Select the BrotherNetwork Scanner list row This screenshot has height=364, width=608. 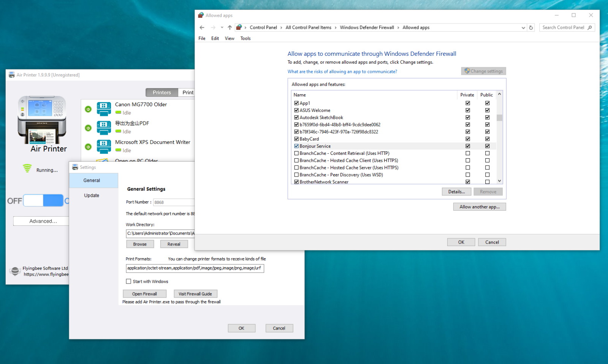click(x=394, y=182)
